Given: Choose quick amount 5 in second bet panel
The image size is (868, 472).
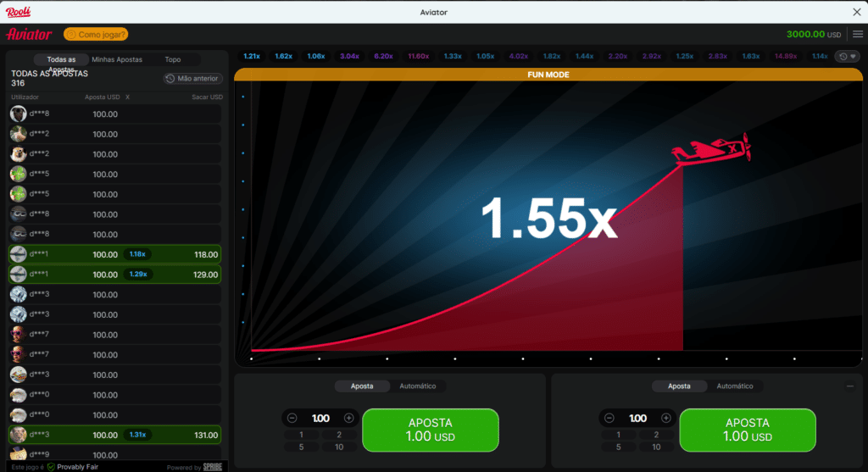Looking at the screenshot, I should point(618,447).
